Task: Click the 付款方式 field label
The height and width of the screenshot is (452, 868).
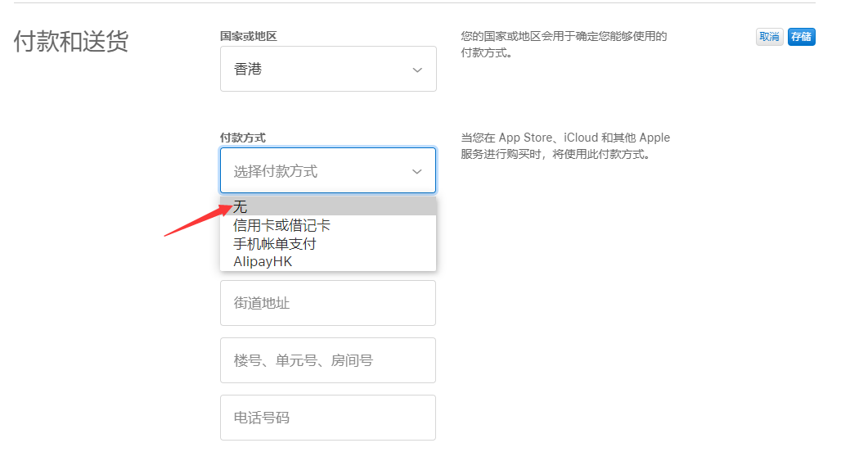Action: point(243,138)
